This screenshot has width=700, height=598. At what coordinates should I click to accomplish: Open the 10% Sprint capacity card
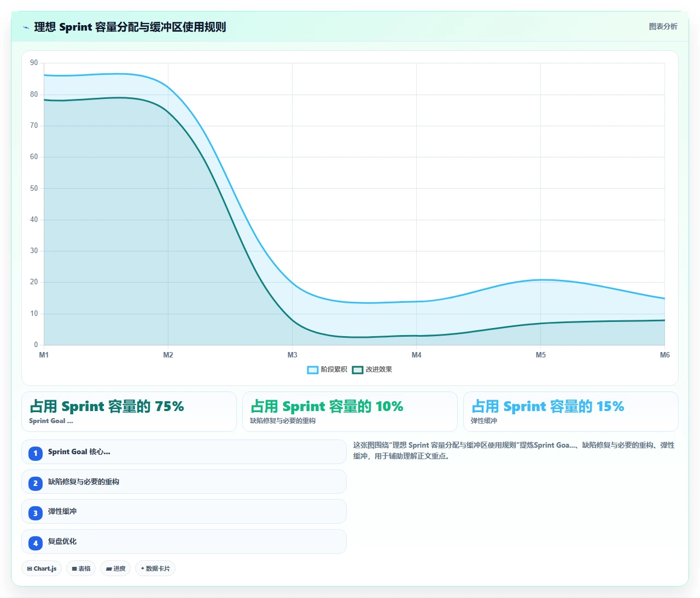pos(350,412)
